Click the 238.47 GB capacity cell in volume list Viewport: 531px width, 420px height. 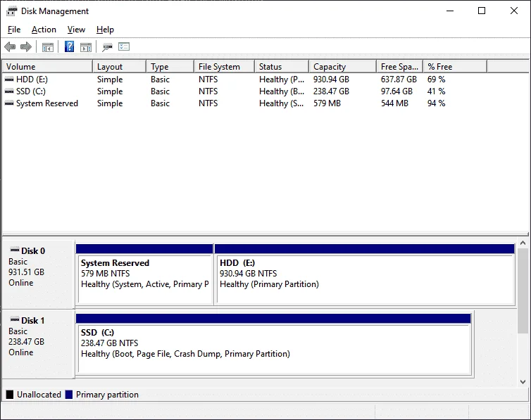[x=331, y=91]
